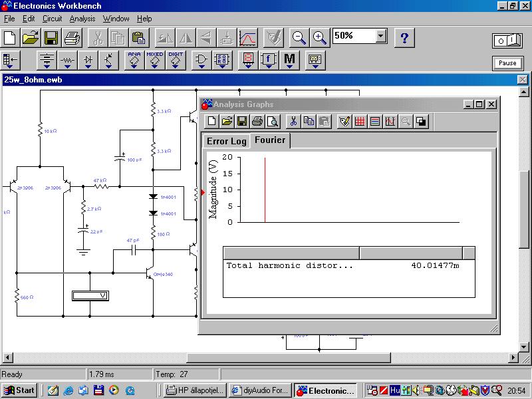The image size is (532, 399).
Task: Open the Digital ICs bin
Action: click(176, 61)
